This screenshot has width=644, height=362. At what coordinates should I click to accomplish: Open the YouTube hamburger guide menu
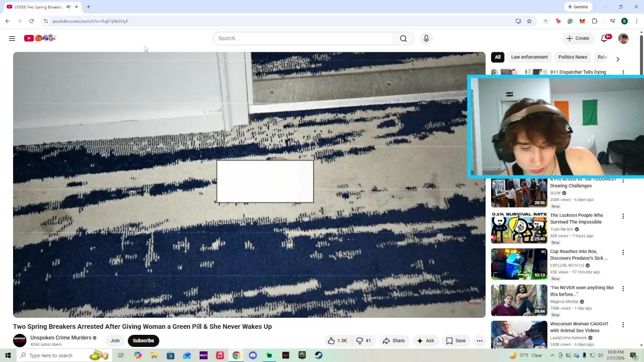pyautogui.click(x=12, y=38)
